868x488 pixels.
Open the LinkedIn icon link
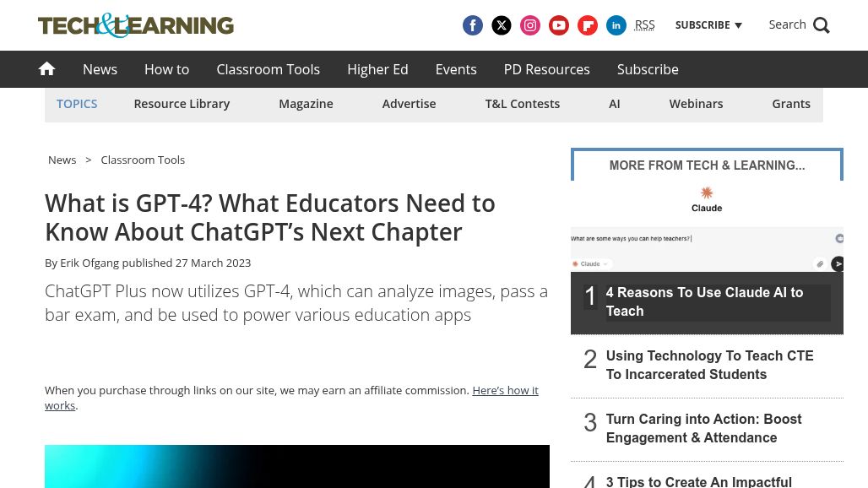(x=616, y=25)
